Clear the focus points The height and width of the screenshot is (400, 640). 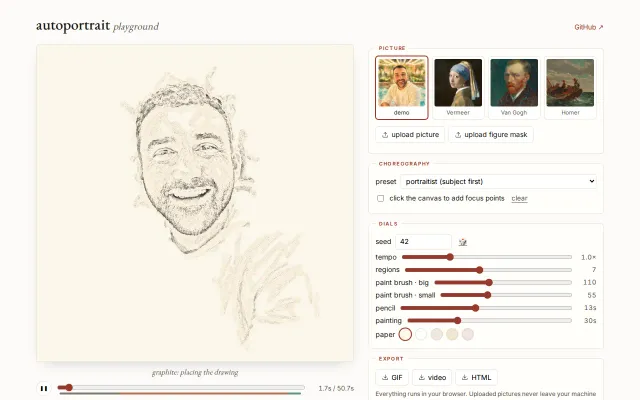tap(519, 198)
